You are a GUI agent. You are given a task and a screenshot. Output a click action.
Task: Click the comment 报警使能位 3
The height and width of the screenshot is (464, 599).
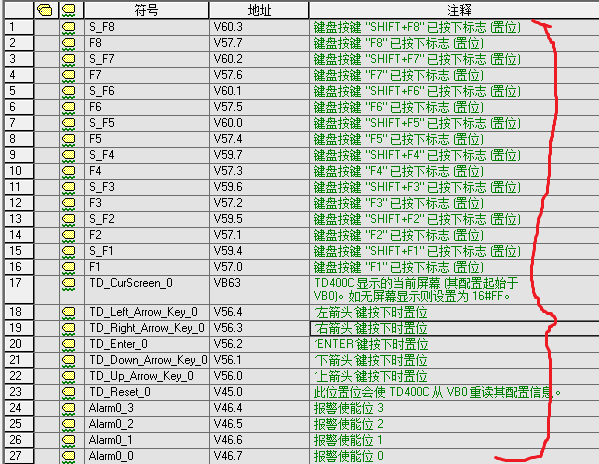click(348, 408)
